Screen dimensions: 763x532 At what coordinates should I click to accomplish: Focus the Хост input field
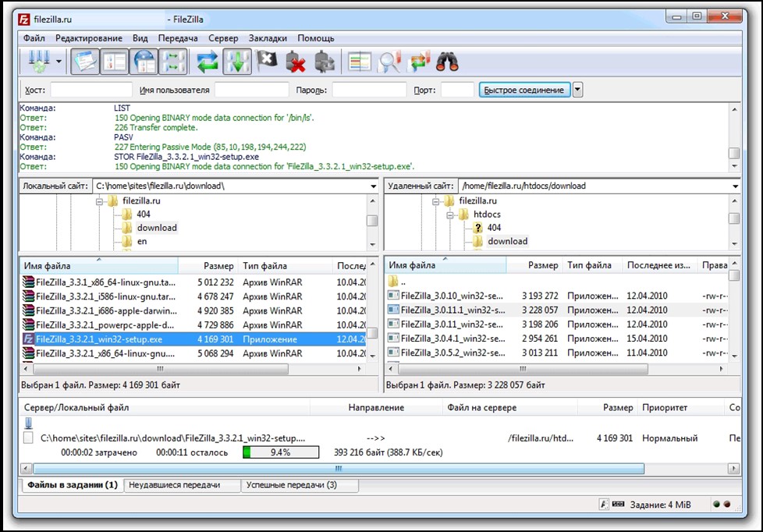[91, 90]
